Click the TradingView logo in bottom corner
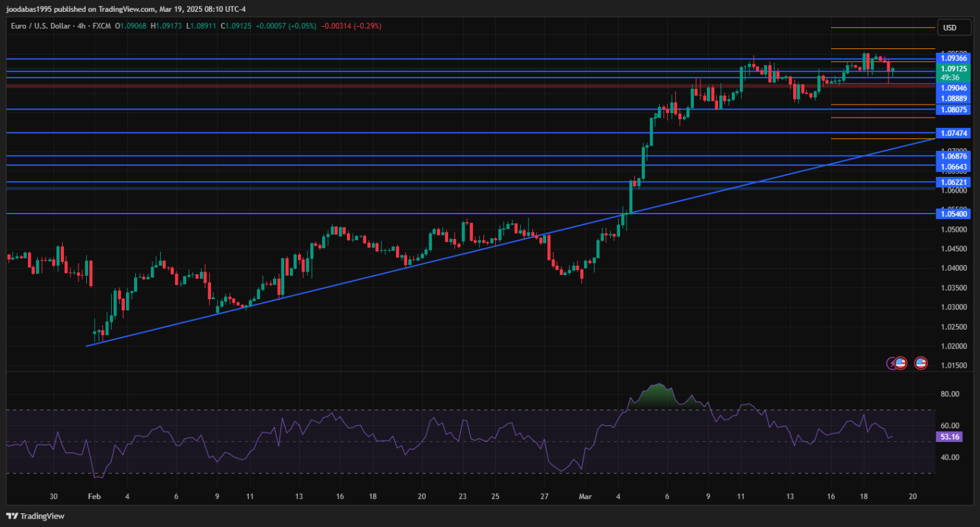Viewport: 980px width, 527px height. [35, 516]
